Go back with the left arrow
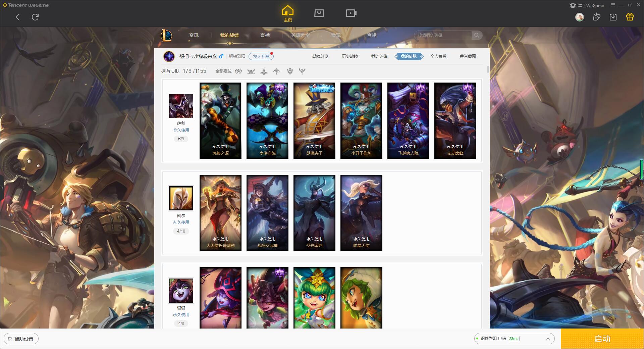 (x=18, y=17)
